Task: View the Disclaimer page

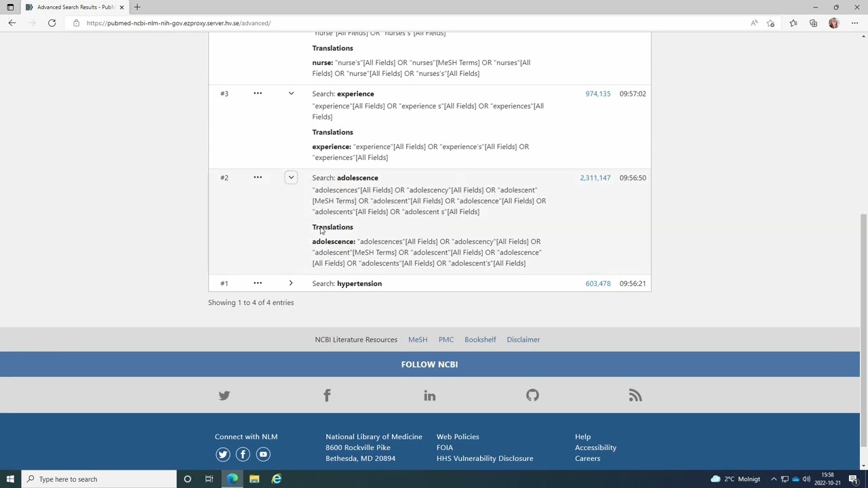Action: pyautogui.click(x=524, y=340)
